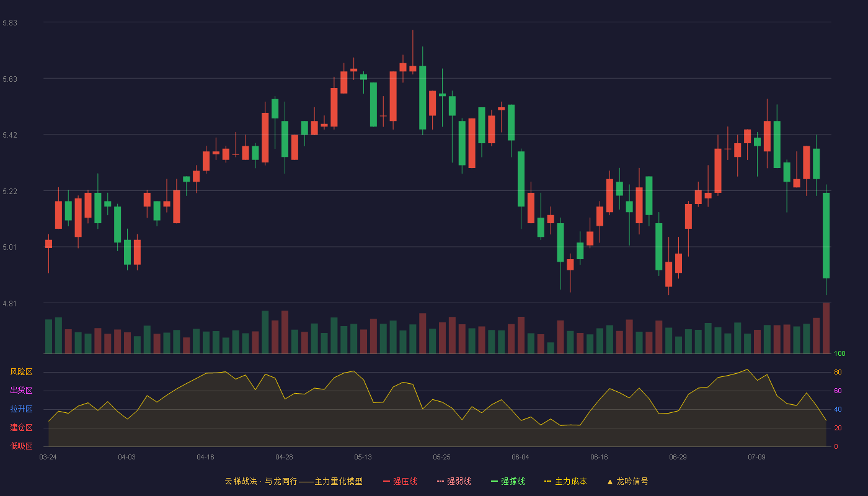Click the 5.42 price axis label
This screenshot has height=496, width=868.
(x=10, y=135)
